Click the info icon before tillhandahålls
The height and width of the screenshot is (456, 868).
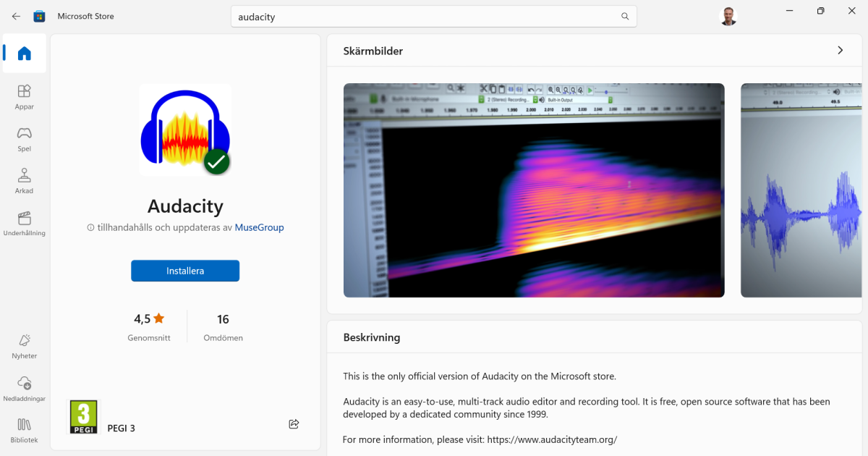(90, 227)
